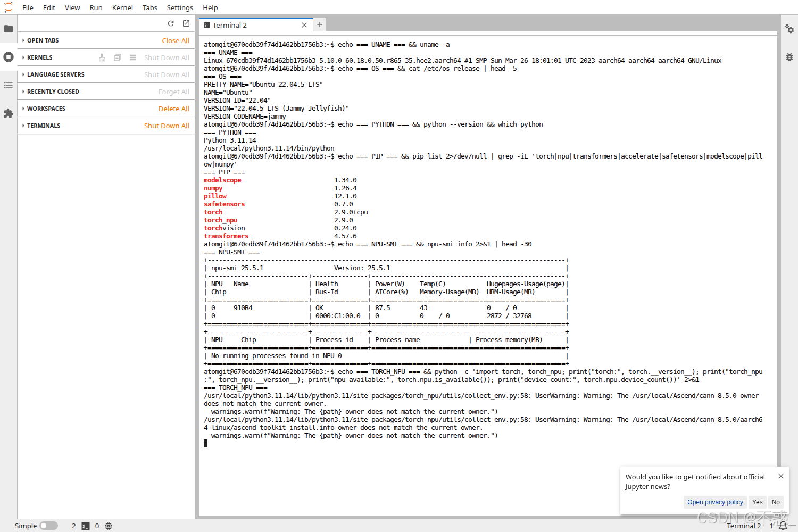The height and width of the screenshot is (532, 798).
Task: Open the Edit menu
Action: [x=49, y=7]
